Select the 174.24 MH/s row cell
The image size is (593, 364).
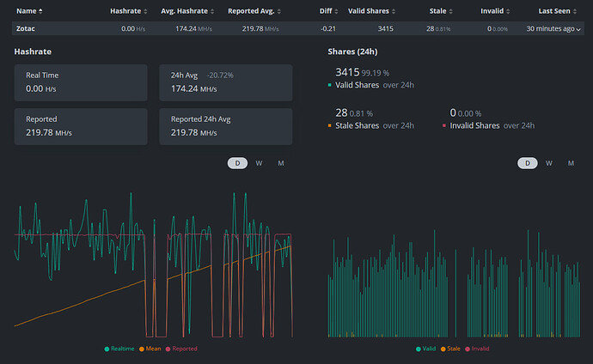coord(193,28)
